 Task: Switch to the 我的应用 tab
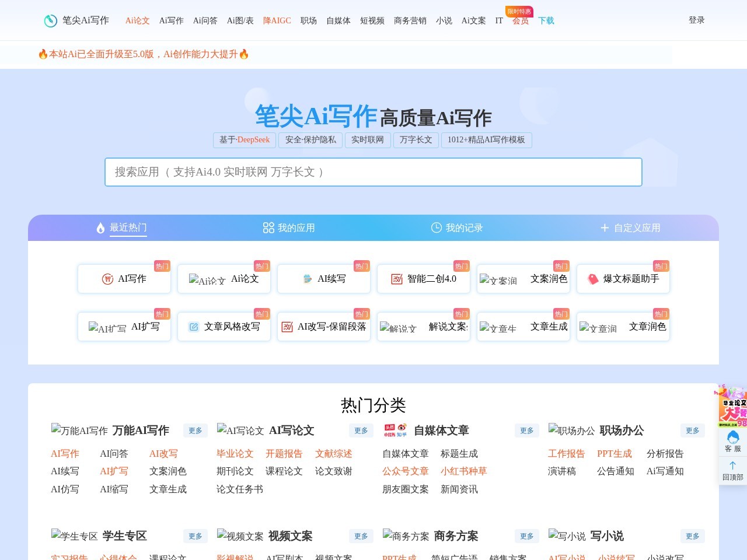pos(289,228)
